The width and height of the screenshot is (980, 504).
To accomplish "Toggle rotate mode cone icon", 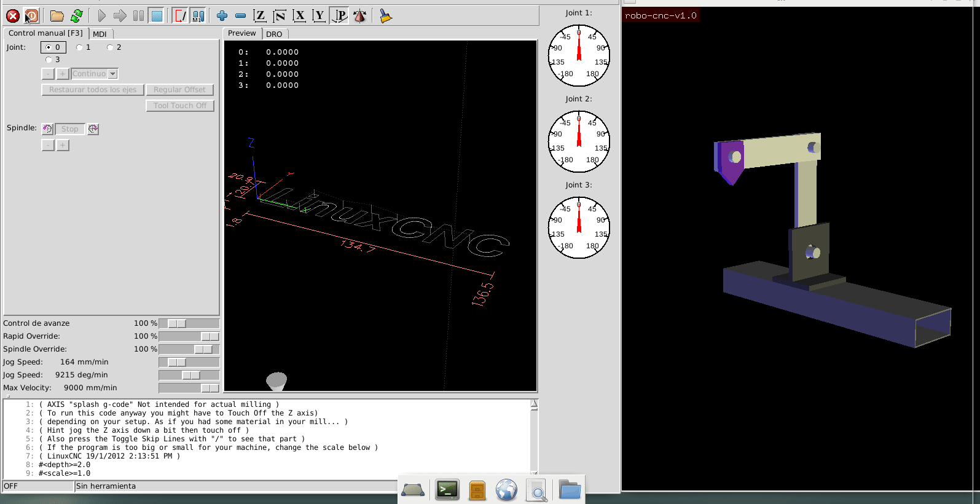I will tap(360, 16).
